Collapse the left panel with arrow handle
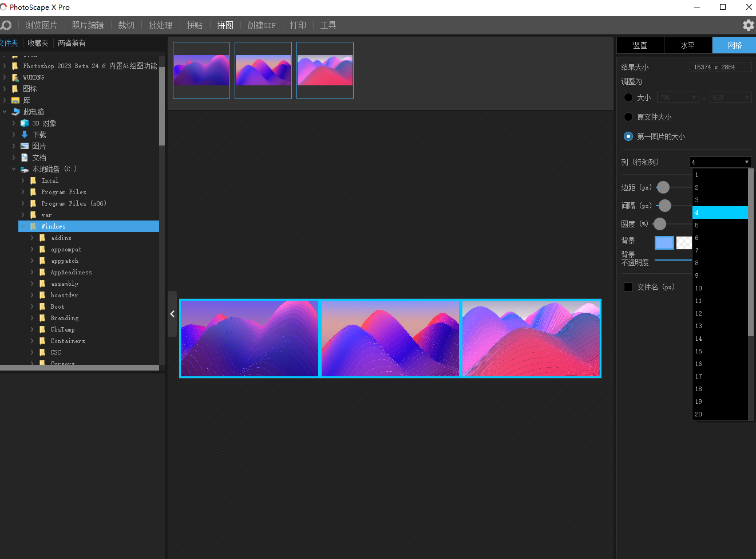 click(172, 314)
